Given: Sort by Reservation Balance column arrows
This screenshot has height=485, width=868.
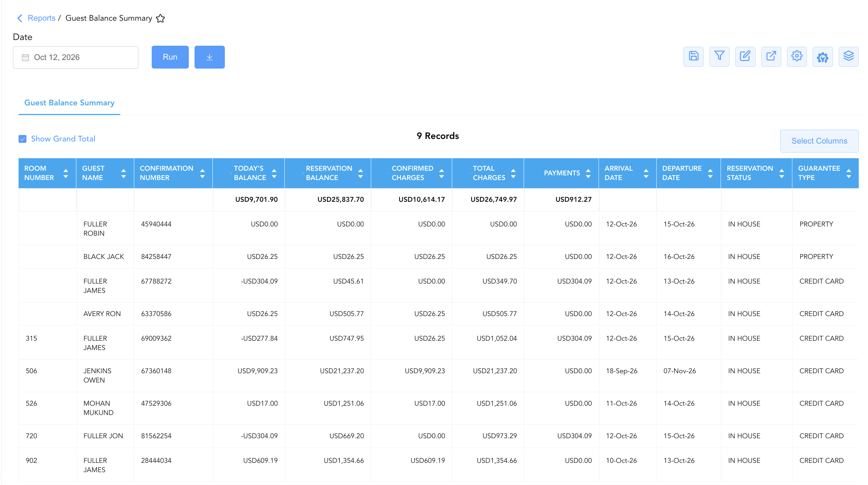Looking at the screenshot, I should point(360,173).
